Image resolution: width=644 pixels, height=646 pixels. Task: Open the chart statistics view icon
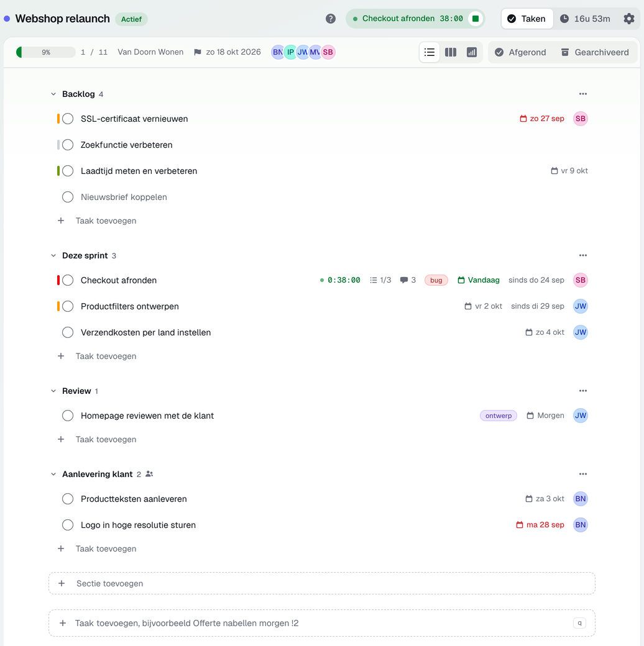point(472,52)
